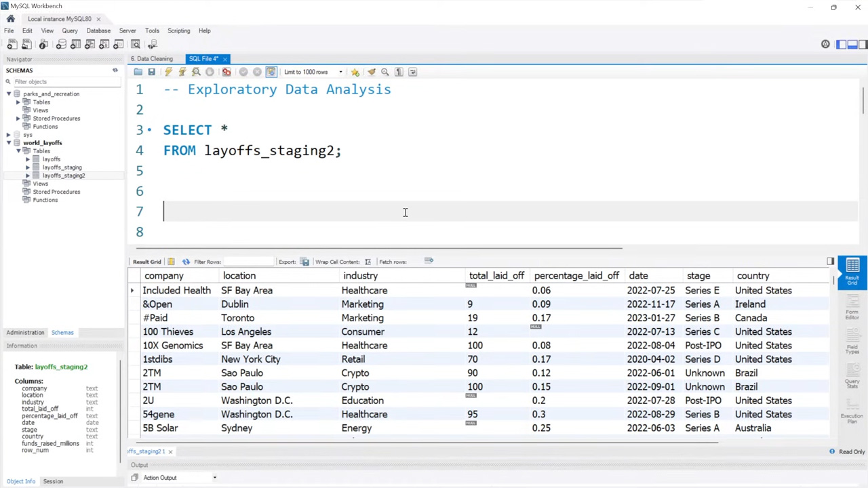Open the Database menu
The height and width of the screenshot is (488, 868).
pyautogui.click(x=98, y=30)
